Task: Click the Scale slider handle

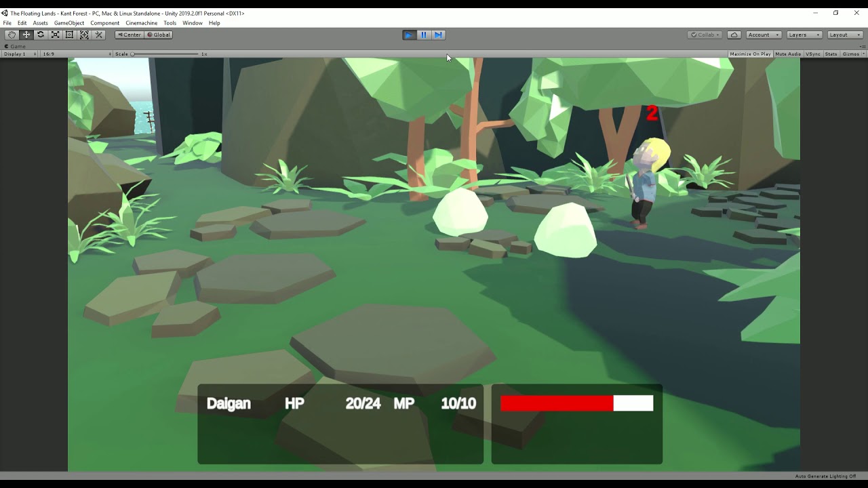Action: pos(132,54)
